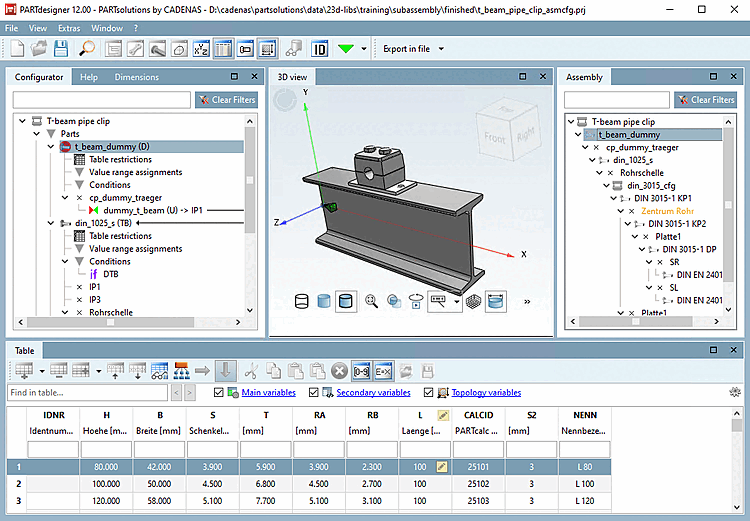Click the Save floppy disk icon

pos(60,48)
